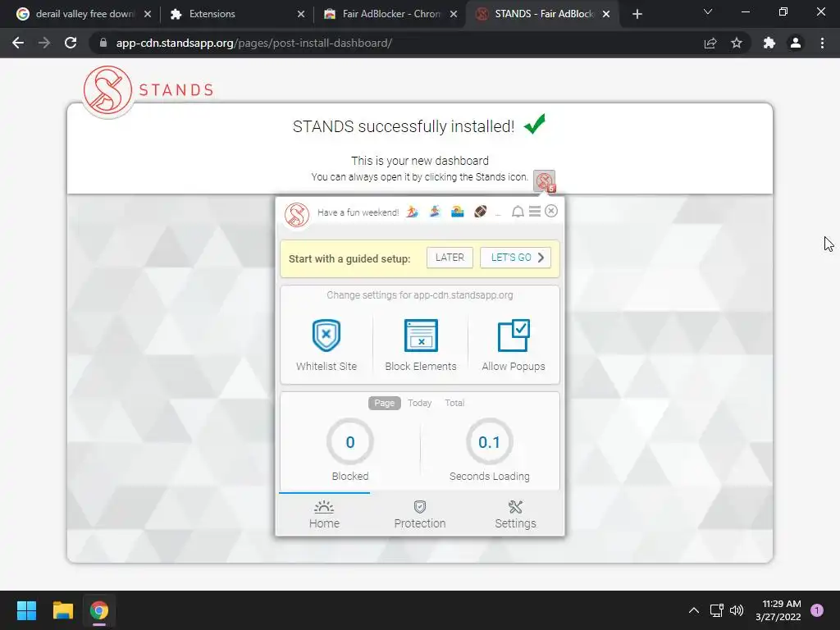Share this page using share icon

tap(710, 43)
